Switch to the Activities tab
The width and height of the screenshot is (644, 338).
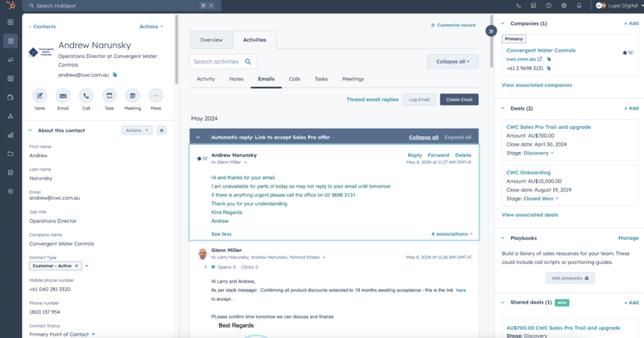[x=254, y=40]
